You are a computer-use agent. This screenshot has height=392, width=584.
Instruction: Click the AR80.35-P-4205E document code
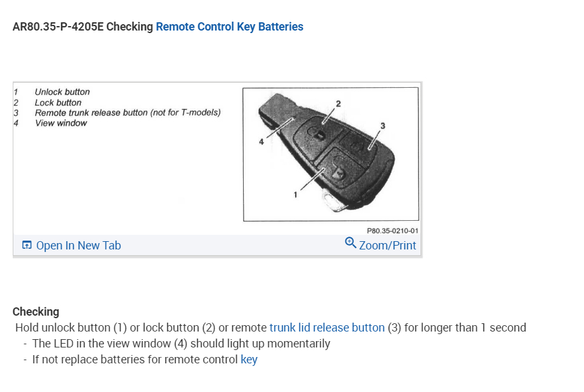click(x=57, y=27)
